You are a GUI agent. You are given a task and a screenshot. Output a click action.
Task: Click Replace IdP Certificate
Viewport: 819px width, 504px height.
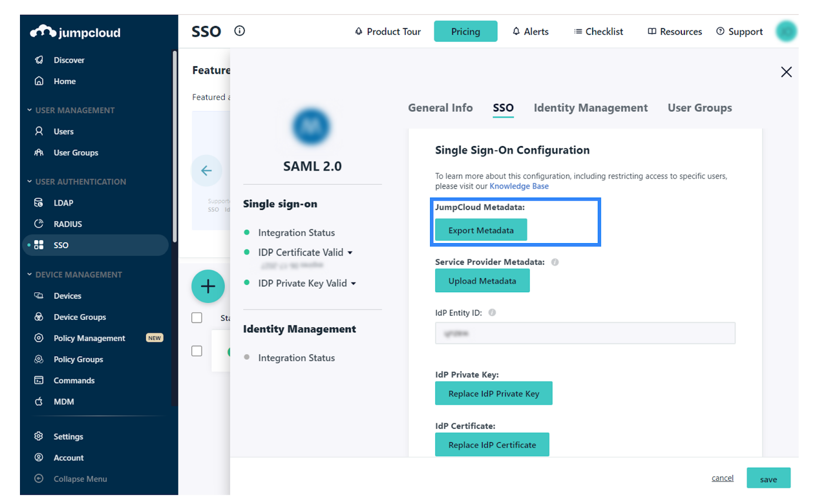click(492, 445)
